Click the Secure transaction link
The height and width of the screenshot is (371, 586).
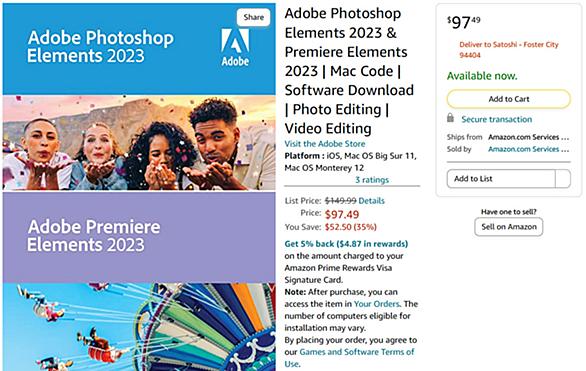click(497, 119)
